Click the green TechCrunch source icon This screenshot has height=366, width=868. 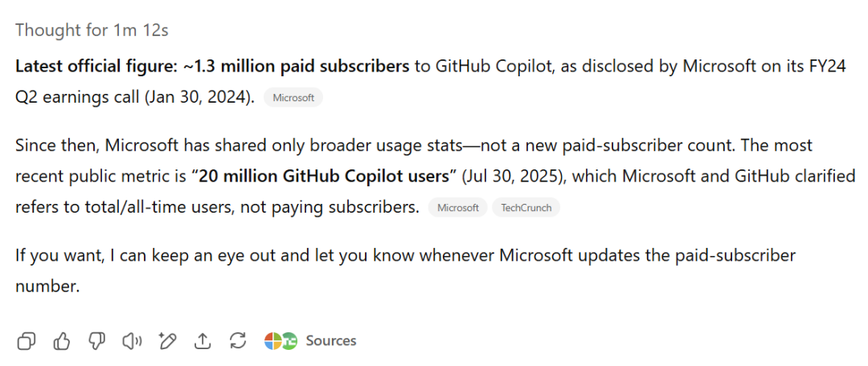[x=289, y=341]
